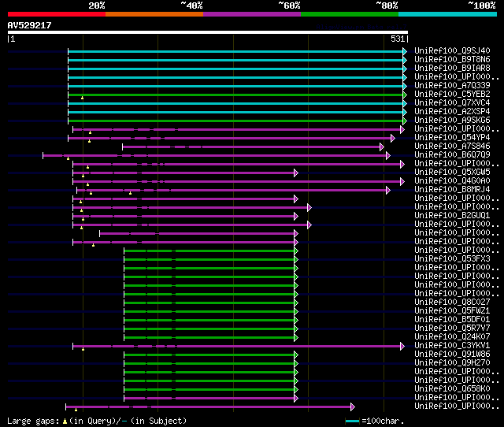Viewport: 504px width, 427px height.
Task: Open the UniRef100_Q9SJ40 hit label
Action: (x=452, y=50)
